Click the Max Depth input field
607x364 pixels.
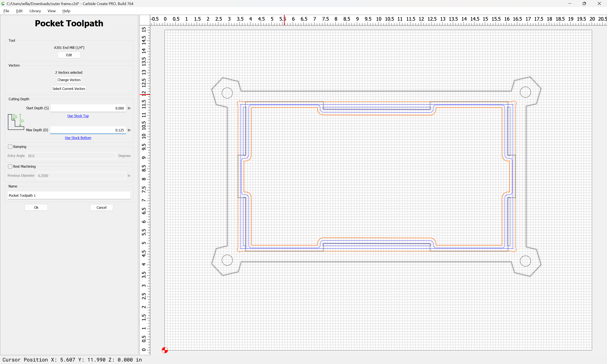click(x=88, y=130)
